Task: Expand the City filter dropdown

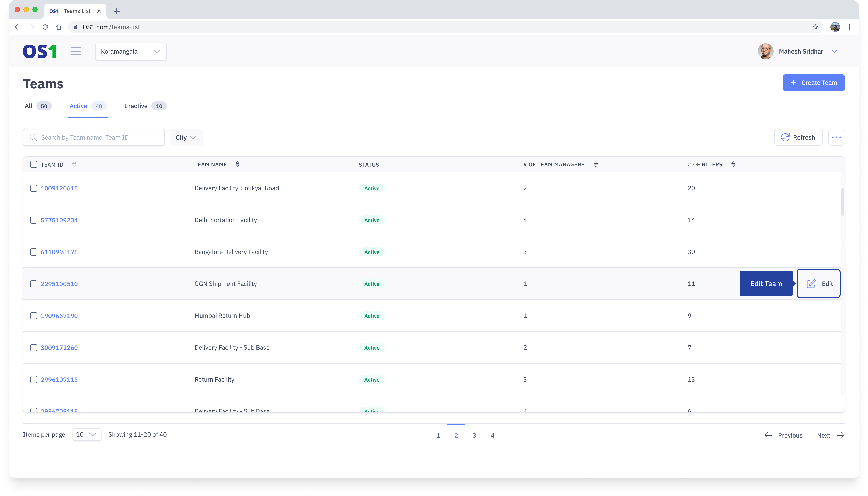Action: 186,137
